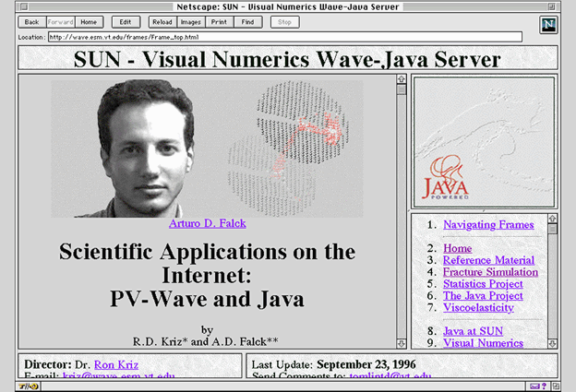The image size is (576, 392).
Task: Reload the current page
Action: click(x=162, y=22)
